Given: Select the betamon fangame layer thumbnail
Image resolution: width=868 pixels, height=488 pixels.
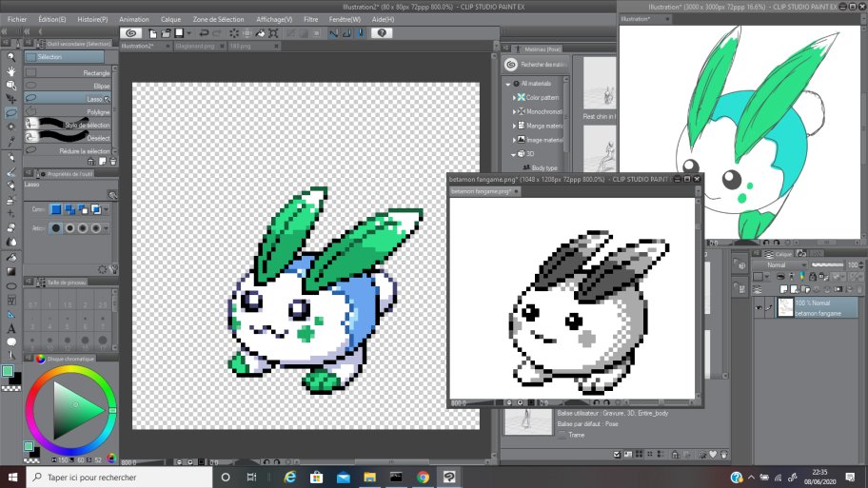Looking at the screenshot, I should (785, 307).
